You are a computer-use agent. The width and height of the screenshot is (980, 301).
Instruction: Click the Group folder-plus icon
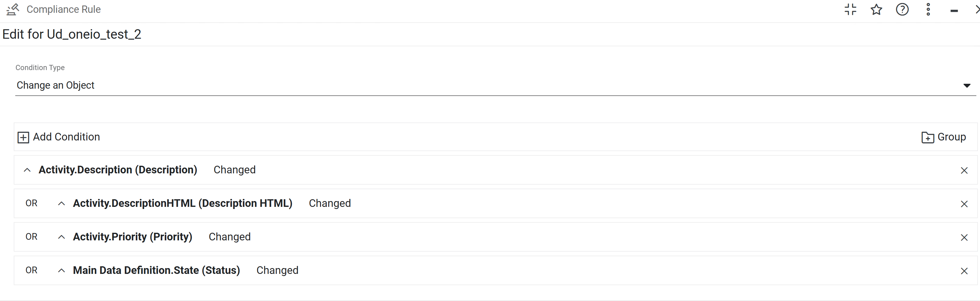[x=928, y=137]
